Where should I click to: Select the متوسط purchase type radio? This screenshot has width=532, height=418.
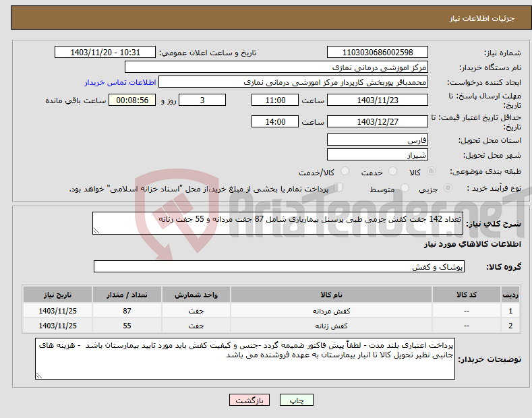click(x=405, y=187)
